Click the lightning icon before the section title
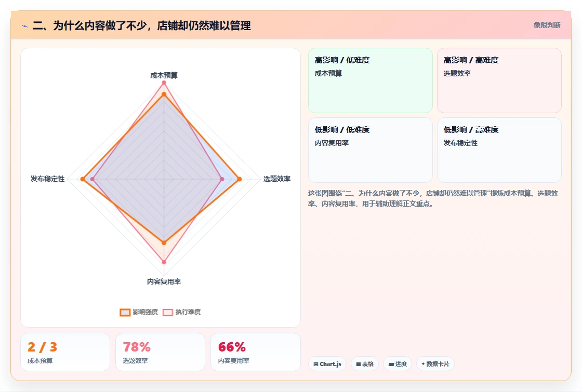Screen dimensions: 582x392 pos(25,26)
